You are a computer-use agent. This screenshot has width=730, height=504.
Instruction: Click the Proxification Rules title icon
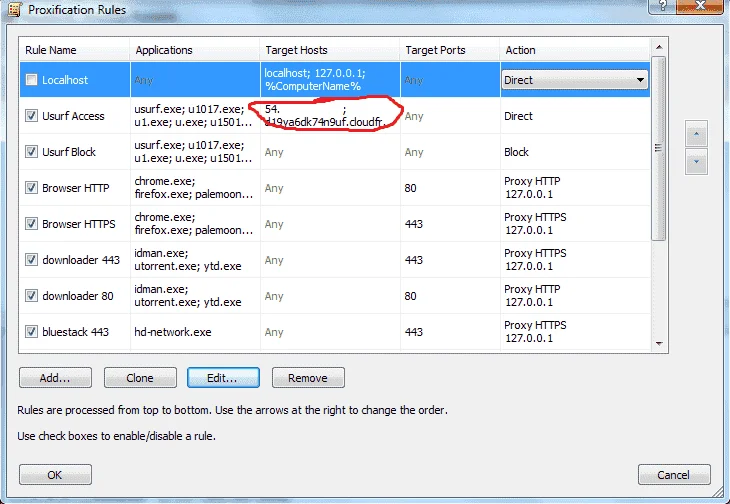pos(14,9)
